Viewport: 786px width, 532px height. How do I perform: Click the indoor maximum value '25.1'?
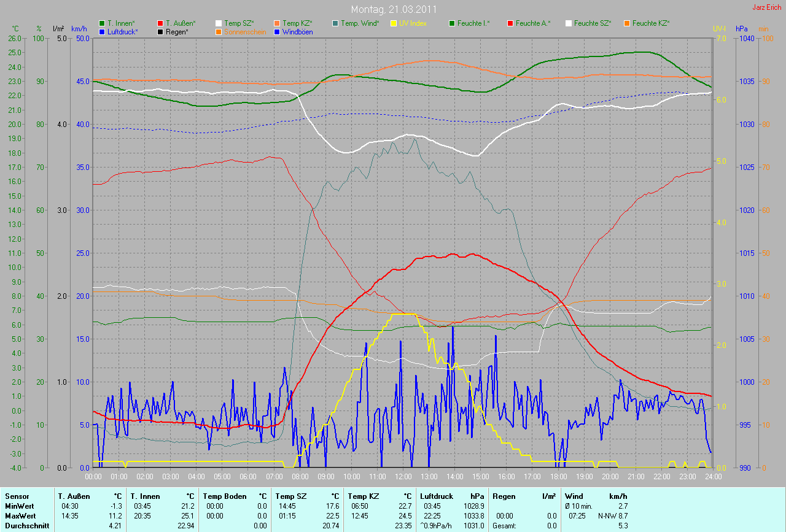click(188, 515)
